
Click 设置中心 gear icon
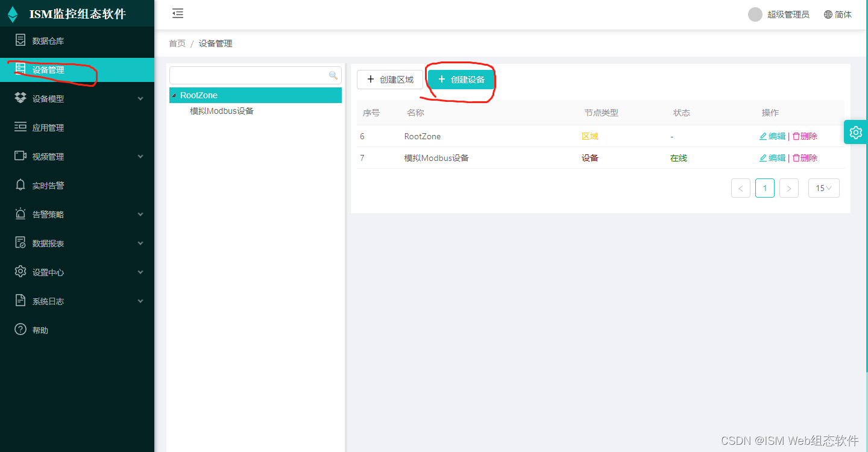coord(20,272)
